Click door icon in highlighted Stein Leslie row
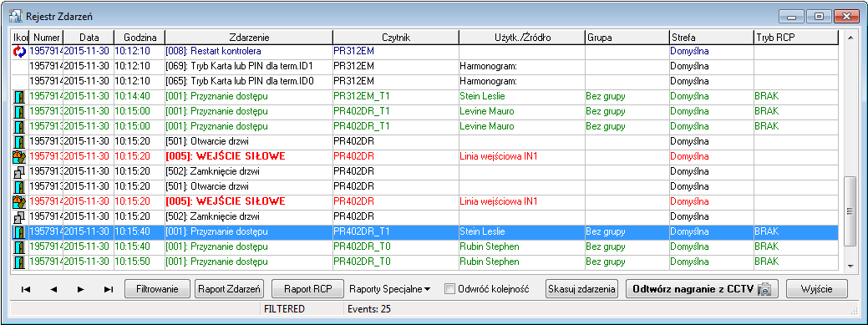This screenshot has width=868, height=325. click(x=19, y=231)
